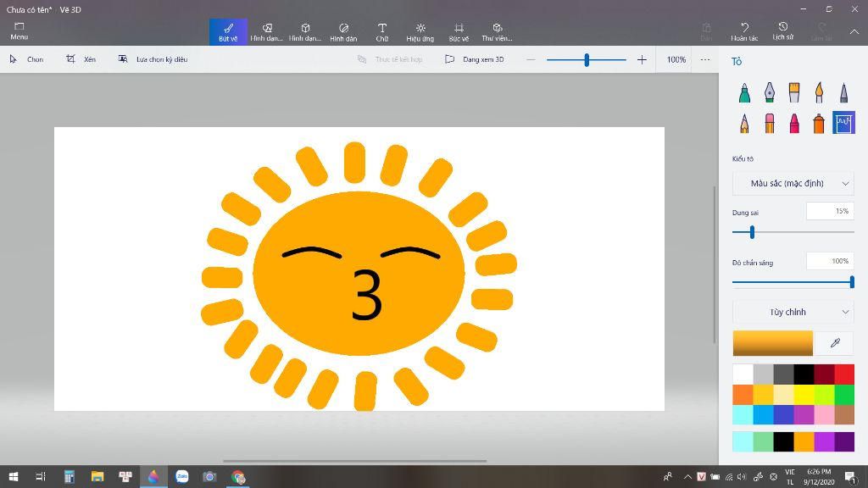Open the Calculator from the taskbar
The width and height of the screenshot is (868, 488).
70,476
